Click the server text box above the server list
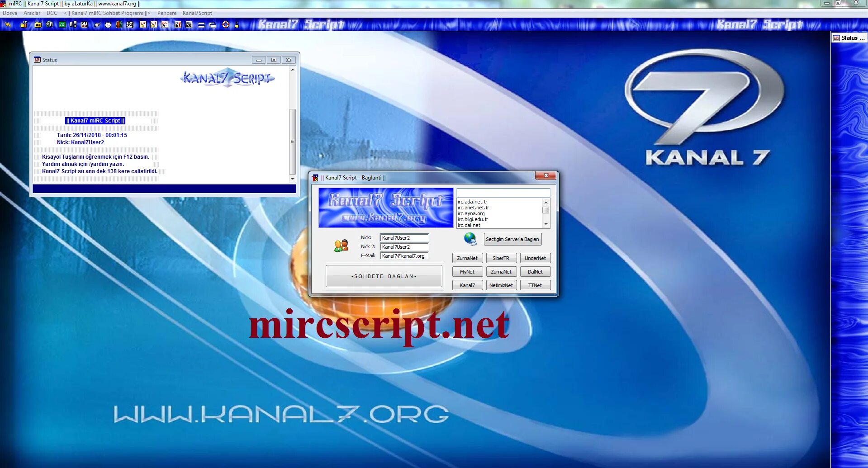 point(503,193)
